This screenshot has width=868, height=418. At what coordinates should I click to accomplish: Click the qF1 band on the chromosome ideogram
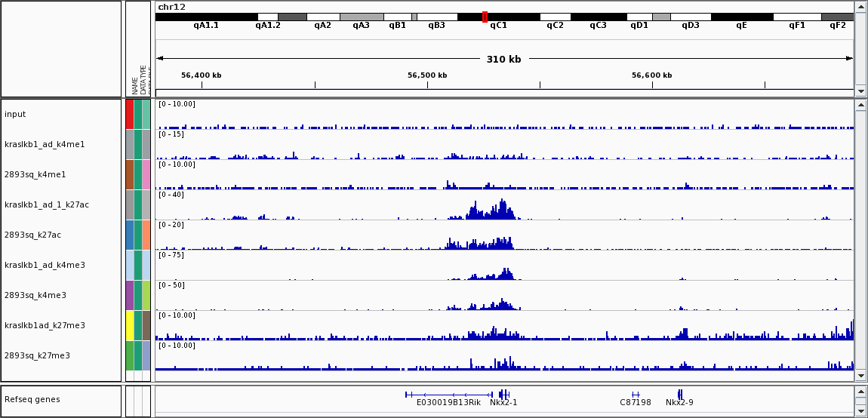(797, 17)
